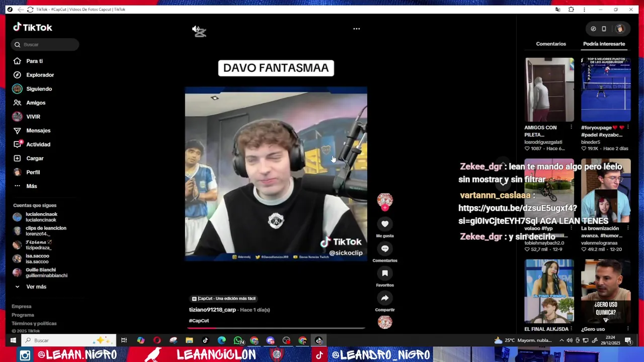644x362 pixels.
Task: Seek using the video progress bar
Action: [276, 328]
